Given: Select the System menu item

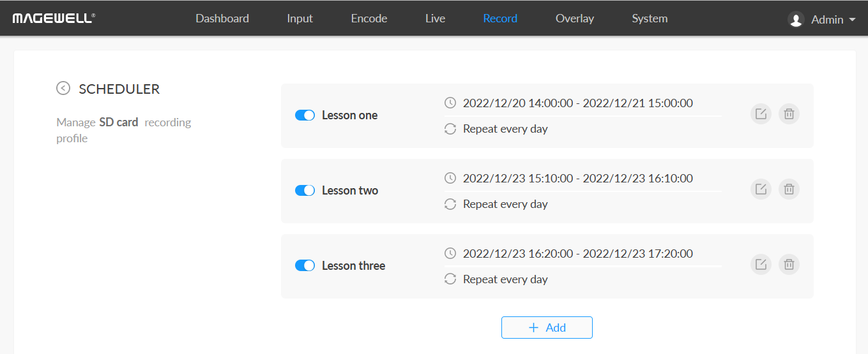Looking at the screenshot, I should click(x=650, y=18).
